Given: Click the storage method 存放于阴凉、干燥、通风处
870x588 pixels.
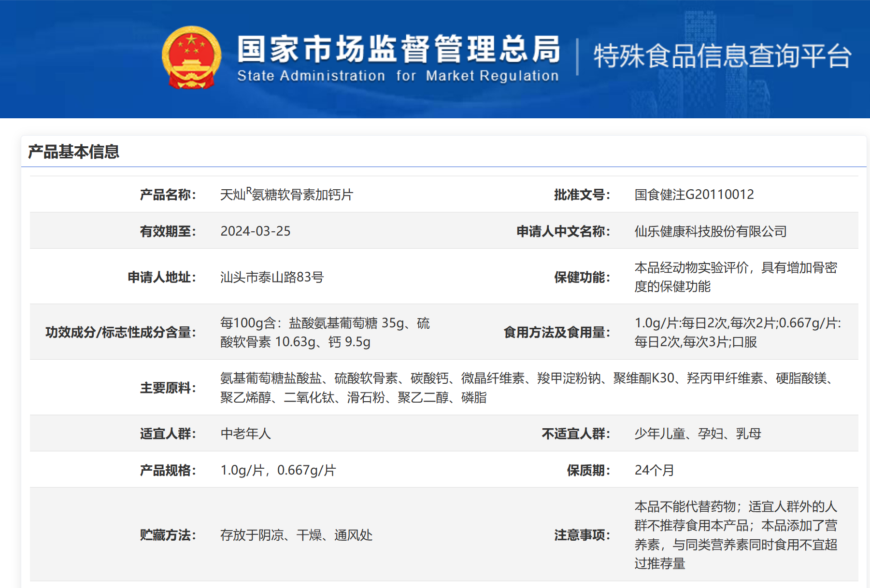Looking at the screenshot, I should [297, 535].
